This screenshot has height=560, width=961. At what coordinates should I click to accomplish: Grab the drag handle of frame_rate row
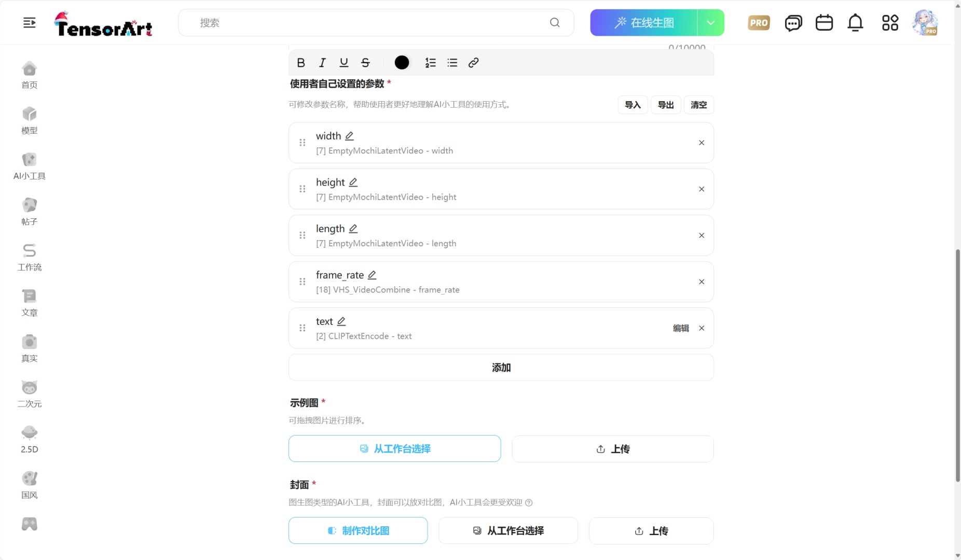303,282
